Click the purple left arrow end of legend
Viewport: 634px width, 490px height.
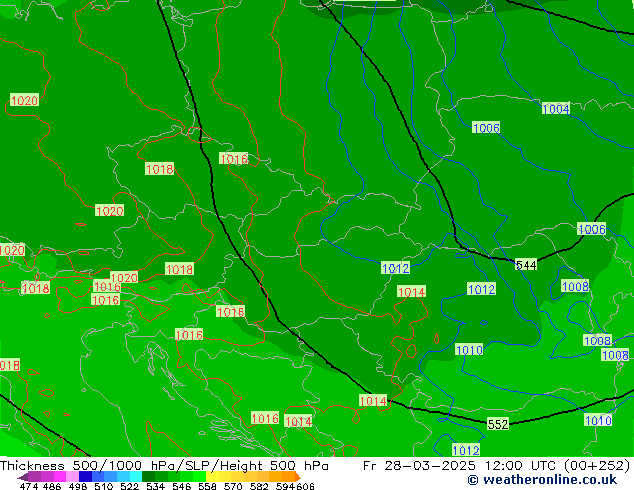pyautogui.click(x=23, y=477)
